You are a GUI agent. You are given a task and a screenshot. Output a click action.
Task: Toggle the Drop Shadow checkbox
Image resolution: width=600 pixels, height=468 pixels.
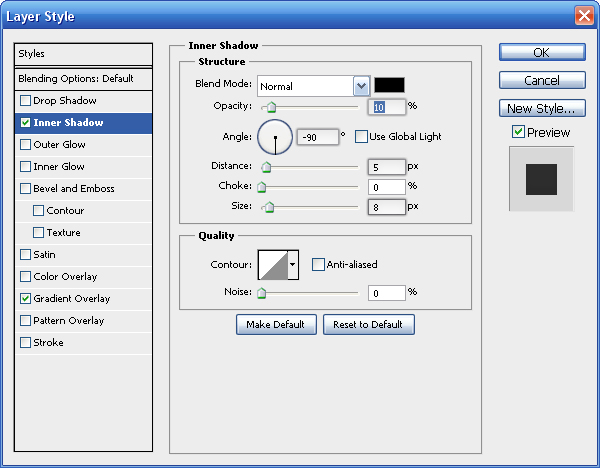coord(25,101)
